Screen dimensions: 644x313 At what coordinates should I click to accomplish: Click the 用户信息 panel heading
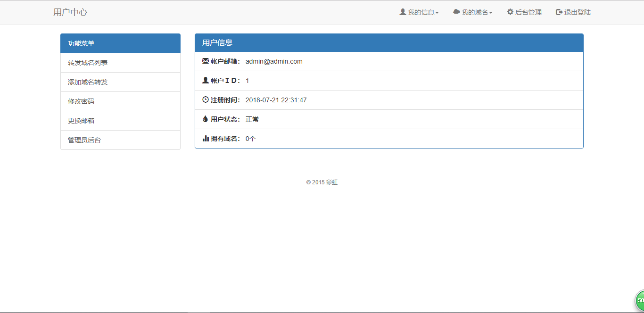coord(389,42)
